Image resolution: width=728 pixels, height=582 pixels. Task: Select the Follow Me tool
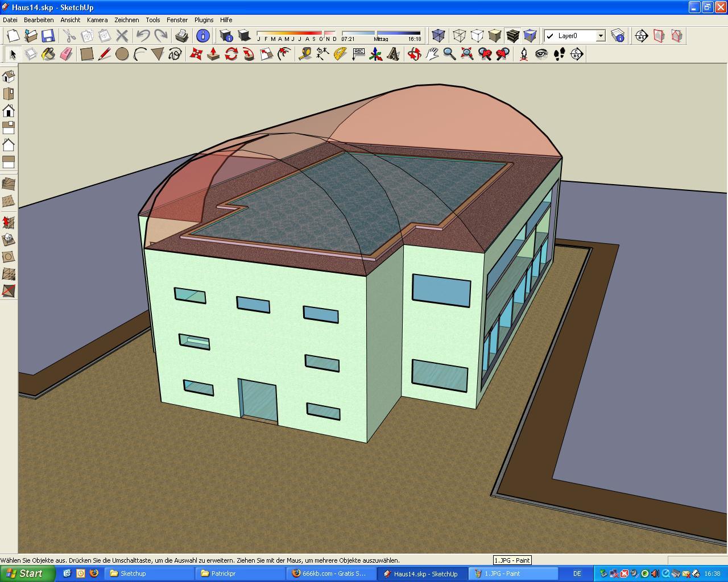249,54
